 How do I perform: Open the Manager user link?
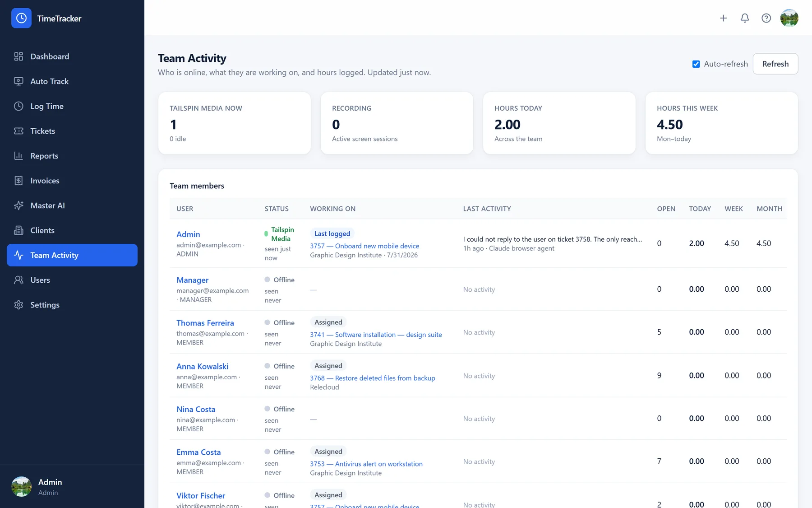coord(193,280)
